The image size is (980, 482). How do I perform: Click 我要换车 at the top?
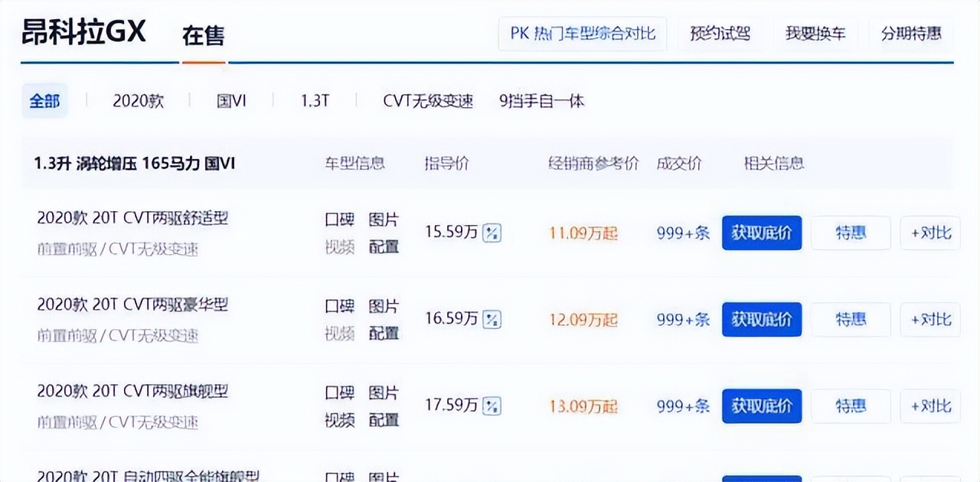(816, 34)
